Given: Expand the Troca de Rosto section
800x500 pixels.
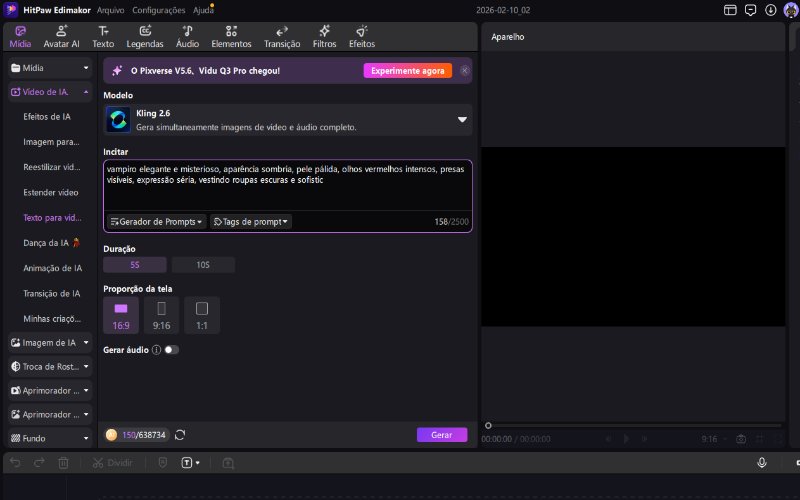Looking at the screenshot, I should [x=50, y=366].
